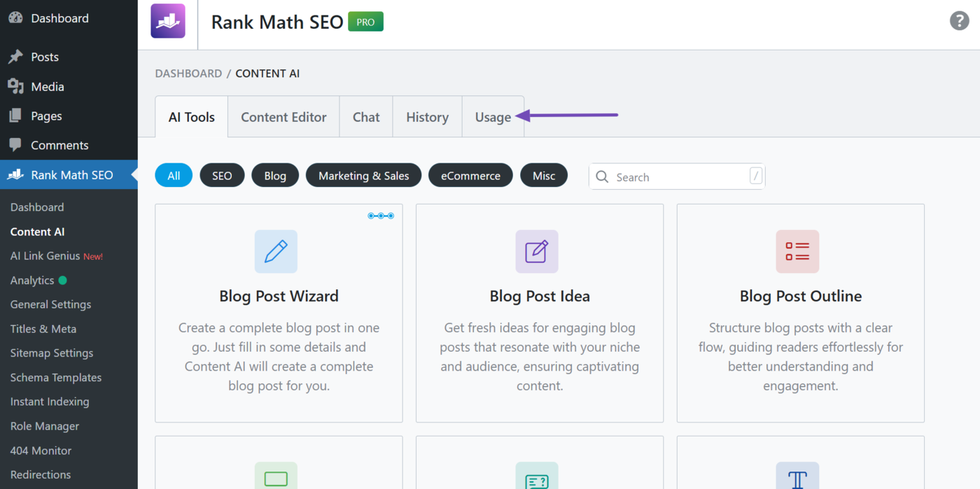Switch to the Content Editor tab
The height and width of the screenshot is (489, 980).
point(283,117)
